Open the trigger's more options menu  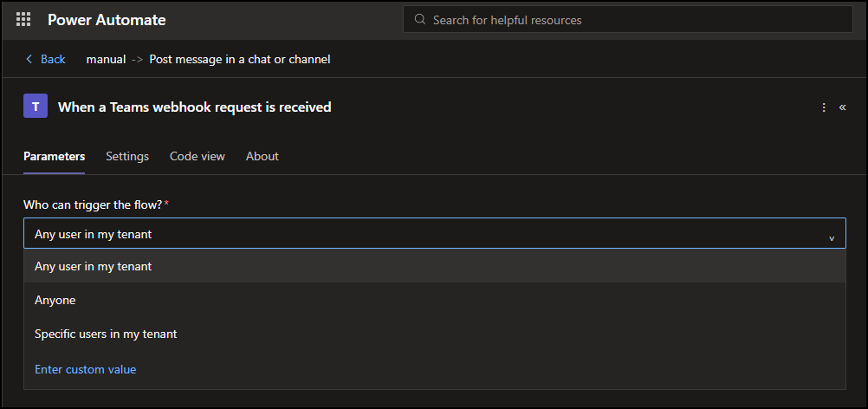824,107
